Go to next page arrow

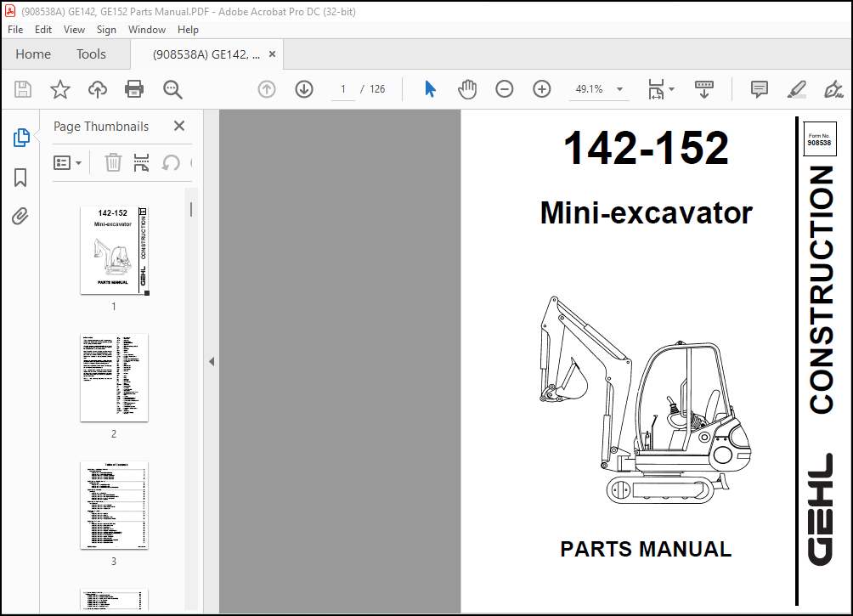(x=304, y=89)
